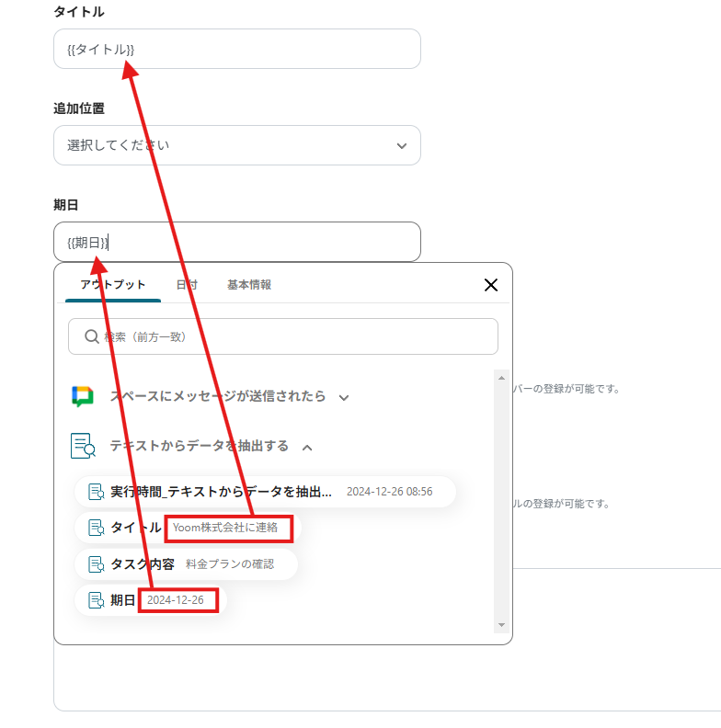This screenshot has height=728, width=721.
Task: Click the タイトル input field
Action: click(237, 49)
